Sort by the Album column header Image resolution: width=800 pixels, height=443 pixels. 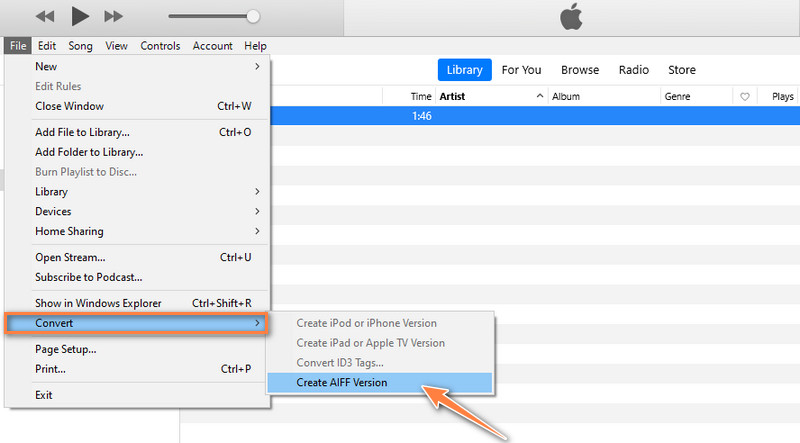tap(604, 96)
